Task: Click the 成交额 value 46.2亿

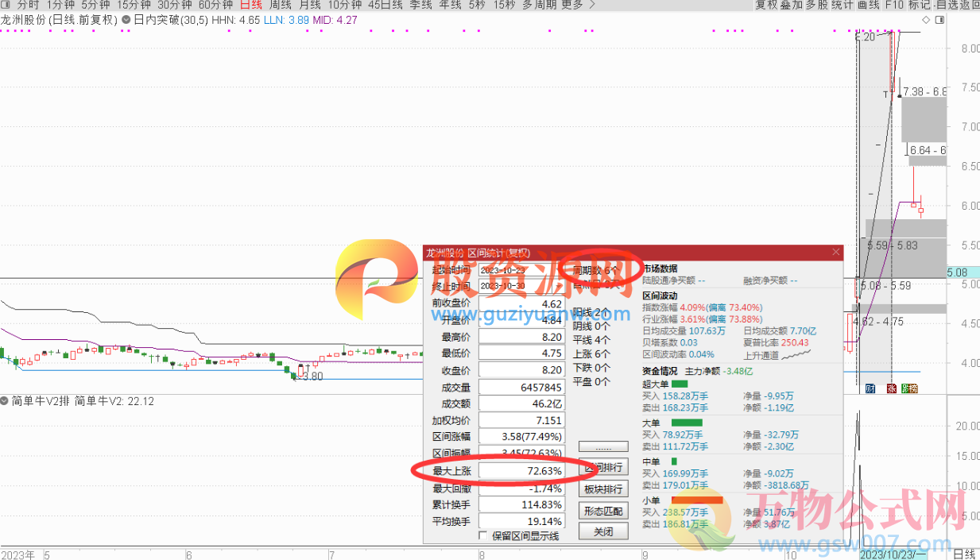Action: 521,404
